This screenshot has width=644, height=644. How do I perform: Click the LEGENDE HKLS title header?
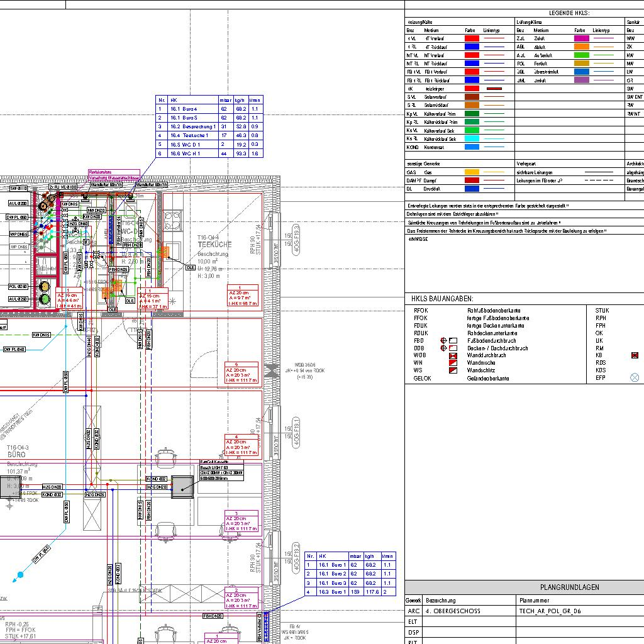click(x=569, y=13)
